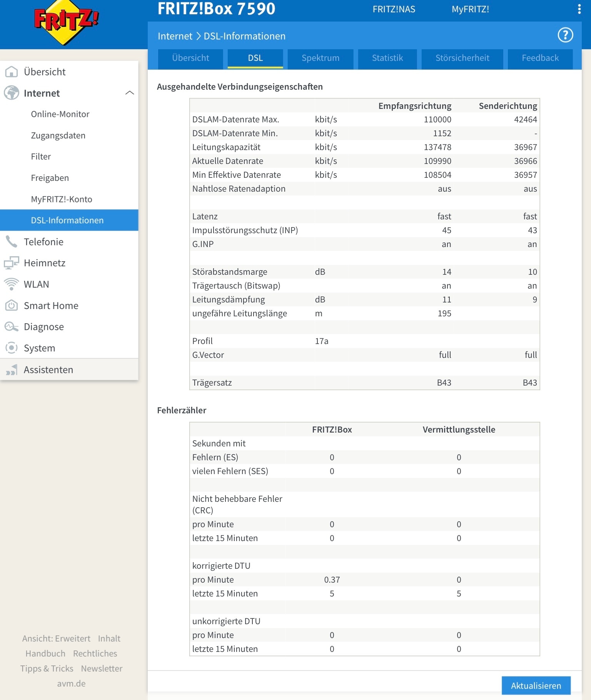Screen dimensions: 591x700
Task: Open the FRITZ!NAS link
Action: point(394,9)
